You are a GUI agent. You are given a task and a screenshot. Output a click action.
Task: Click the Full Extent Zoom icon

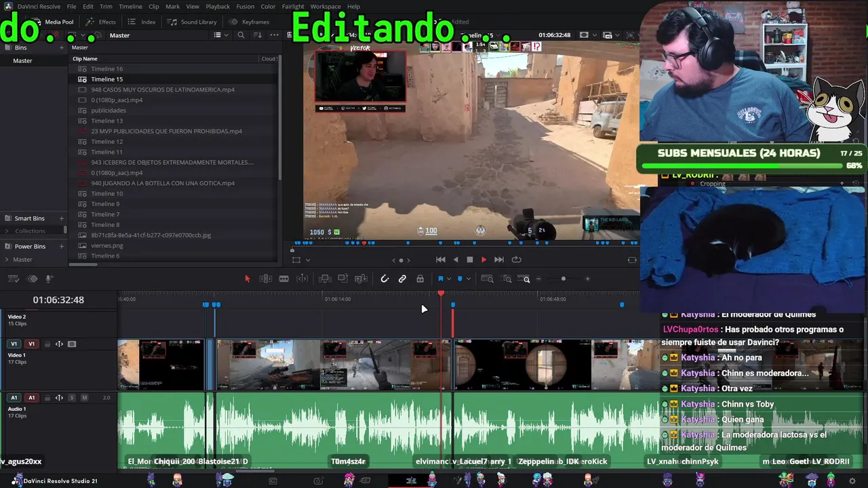click(487, 279)
